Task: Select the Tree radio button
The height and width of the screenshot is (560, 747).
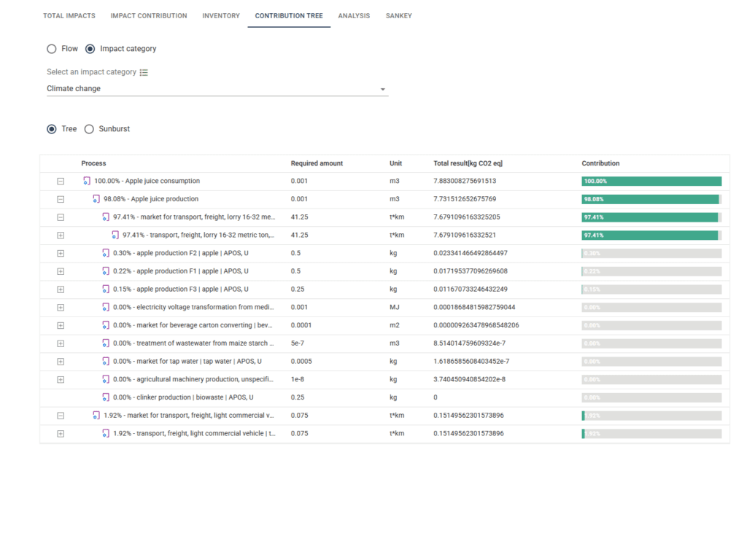Action: pyautogui.click(x=52, y=129)
